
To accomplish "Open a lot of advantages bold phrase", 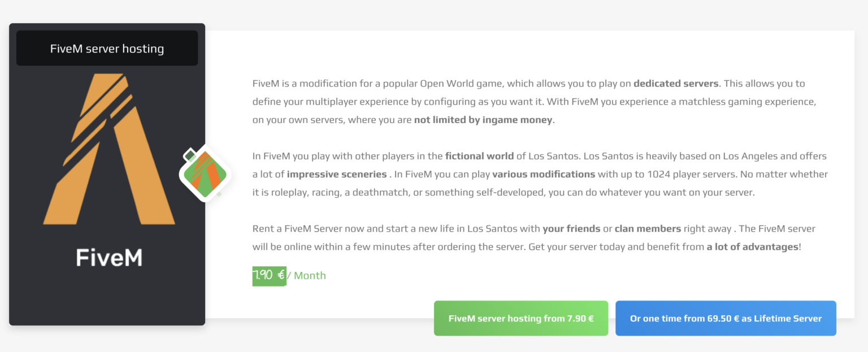I will coord(752,246).
